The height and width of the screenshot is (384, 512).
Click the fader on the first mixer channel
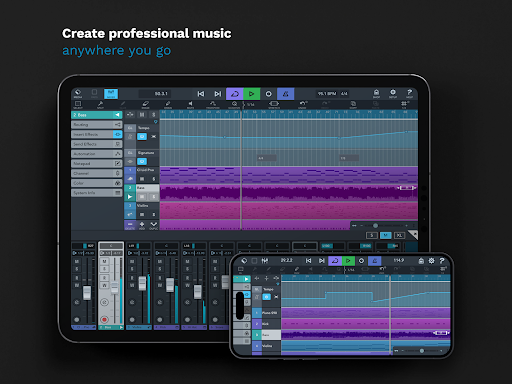(x=87, y=293)
